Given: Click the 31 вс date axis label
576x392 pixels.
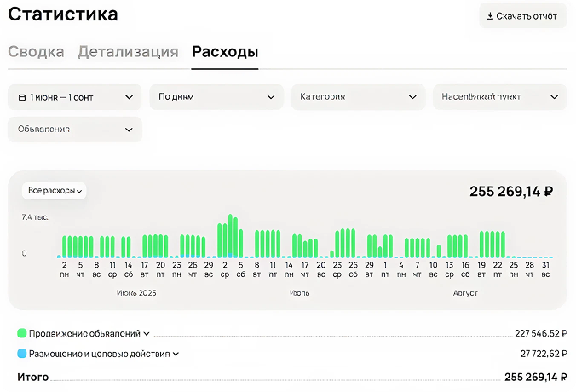Looking at the screenshot, I should tap(545, 269).
